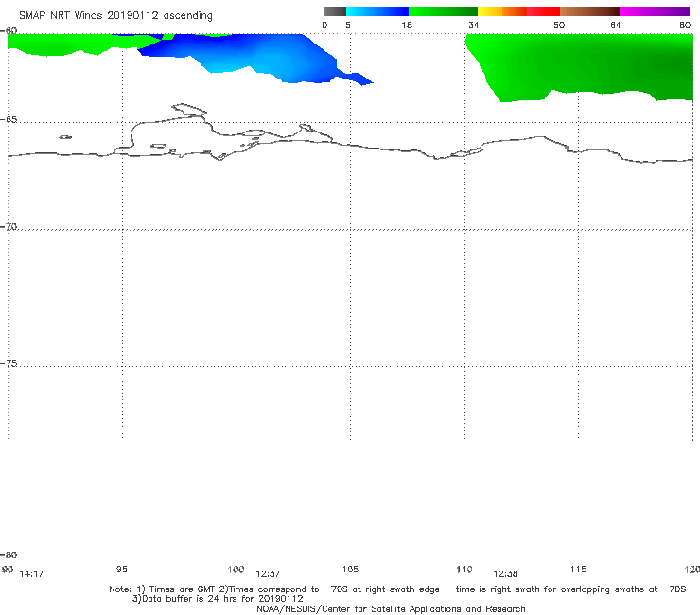This screenshot has height=615, width=700.
Task: Click longitude label '100'
Action: (236, 569)
